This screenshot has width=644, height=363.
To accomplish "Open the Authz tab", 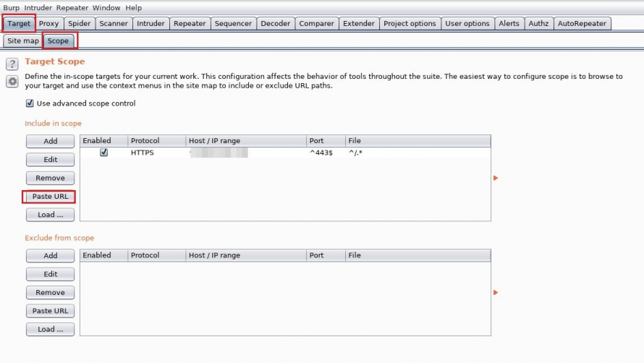I will pos(538,23).
